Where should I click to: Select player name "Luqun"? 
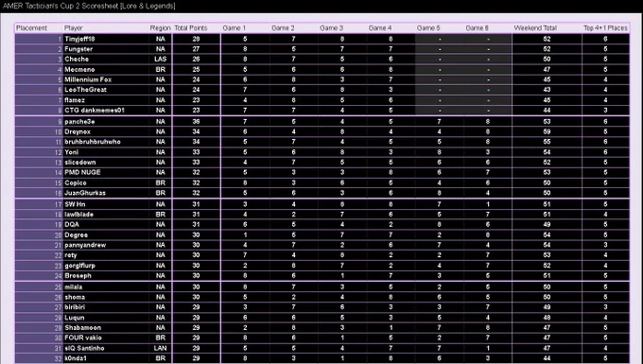(74, 318)
